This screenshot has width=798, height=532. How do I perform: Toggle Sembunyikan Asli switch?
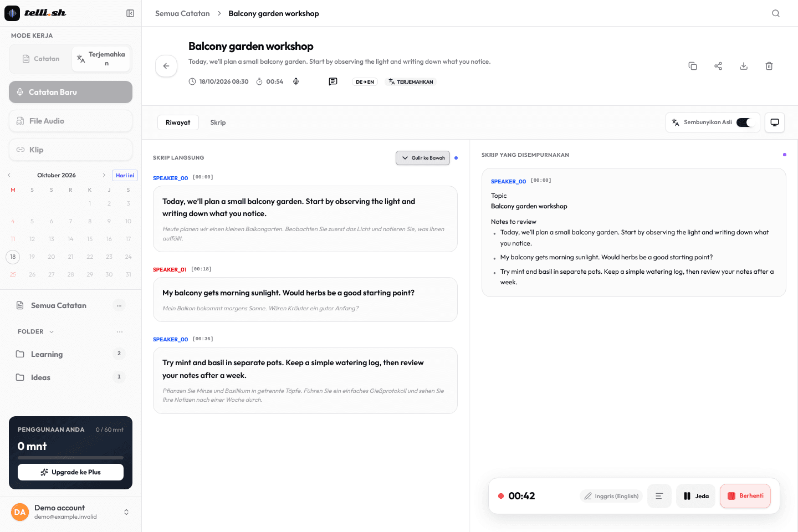pyautogui.click(x=744, y=122)
